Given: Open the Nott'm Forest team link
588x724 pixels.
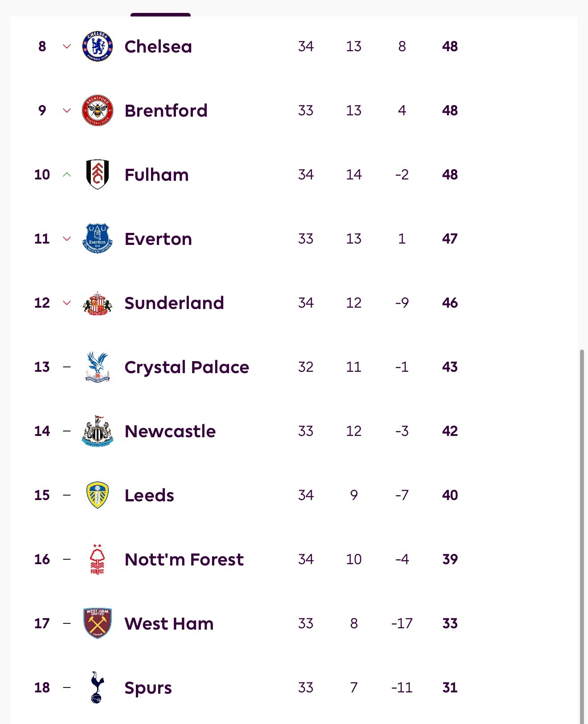Looking at the screenshot, I should pyautogui.click(x=184, y=559).
